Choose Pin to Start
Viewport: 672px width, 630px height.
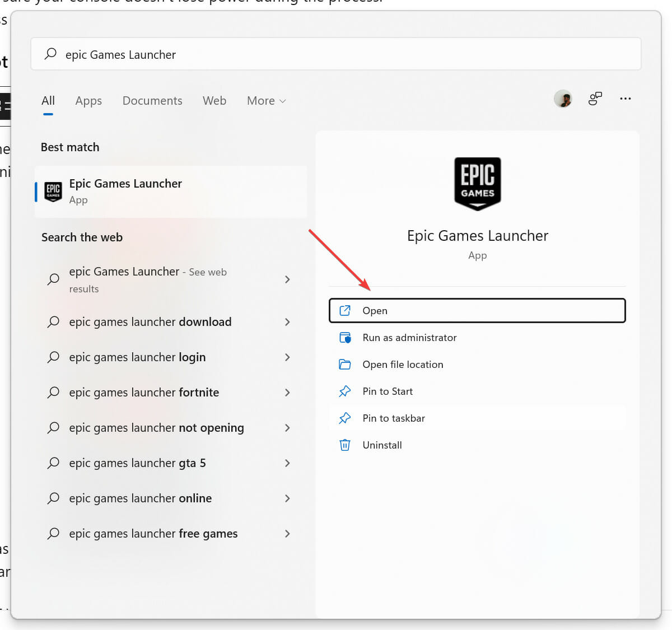477,391
